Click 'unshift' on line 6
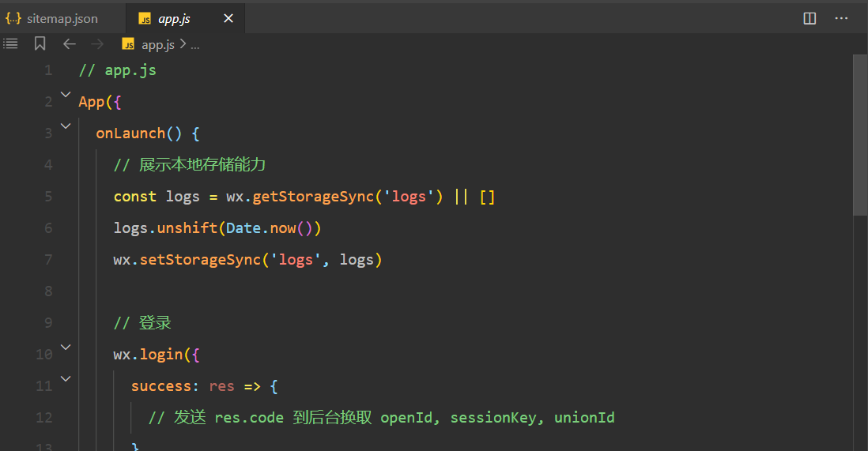The height and width of the screenshot is (451, 868). click(187, 228)
